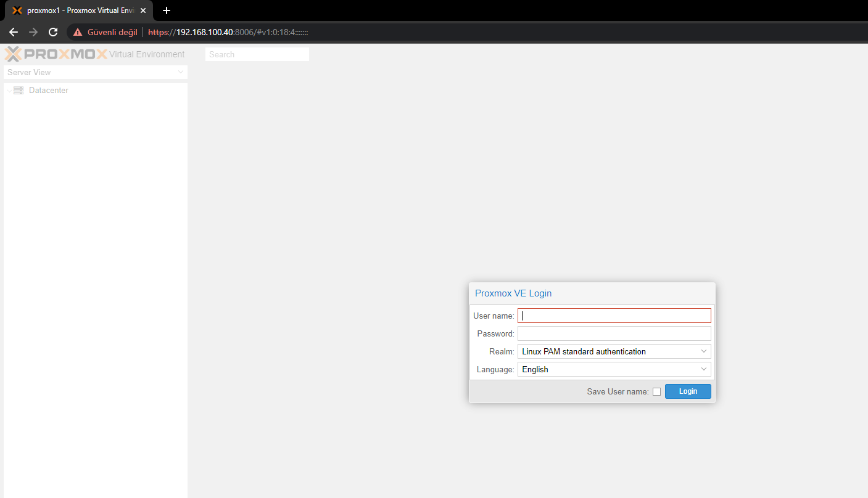Screen dimensions: 868x498
Task: Click the Proxmox VE Login dialog header
Action: click(591, 293)
